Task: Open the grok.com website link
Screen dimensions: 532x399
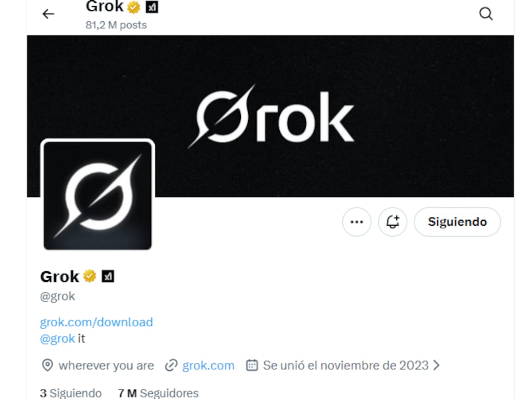Action: coord(208,365)
